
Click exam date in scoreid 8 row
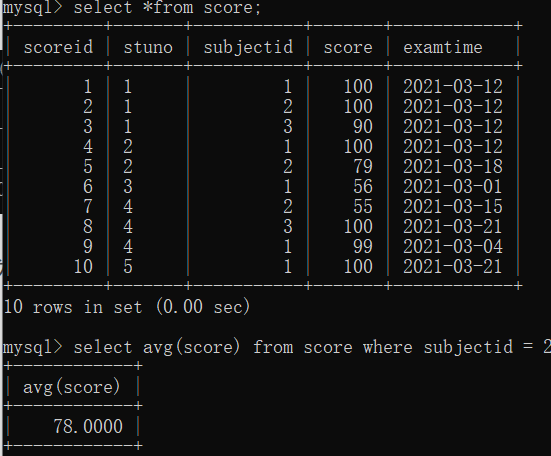click(452, 227)
